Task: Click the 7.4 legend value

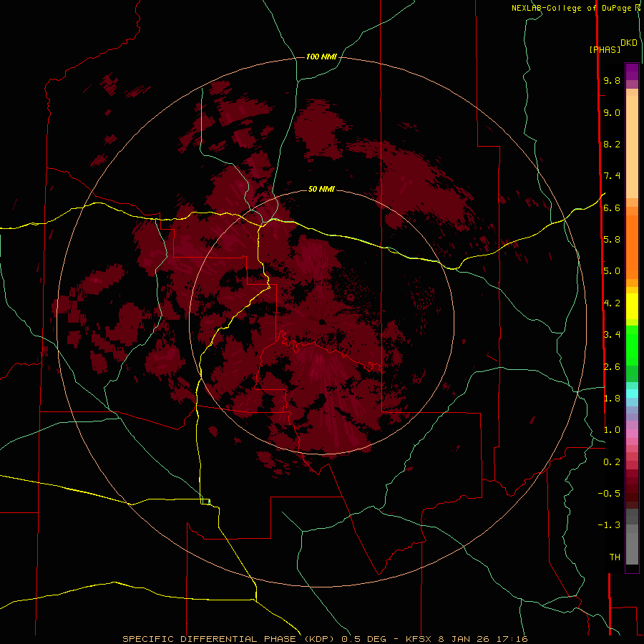Action: coord(612,176)
